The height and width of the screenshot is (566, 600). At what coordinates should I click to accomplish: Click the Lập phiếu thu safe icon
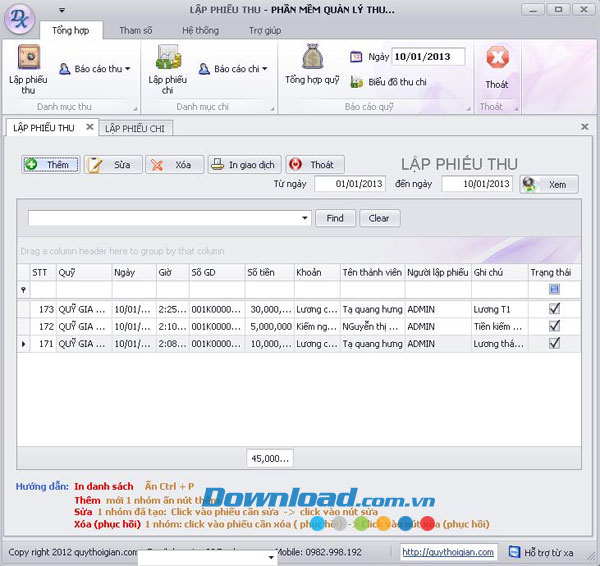coord(27,57)
